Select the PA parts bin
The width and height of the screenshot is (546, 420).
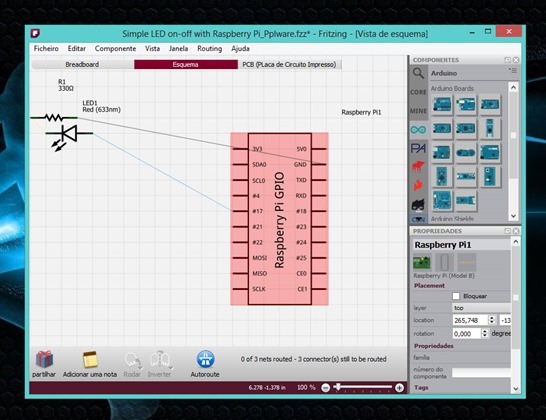418,148
